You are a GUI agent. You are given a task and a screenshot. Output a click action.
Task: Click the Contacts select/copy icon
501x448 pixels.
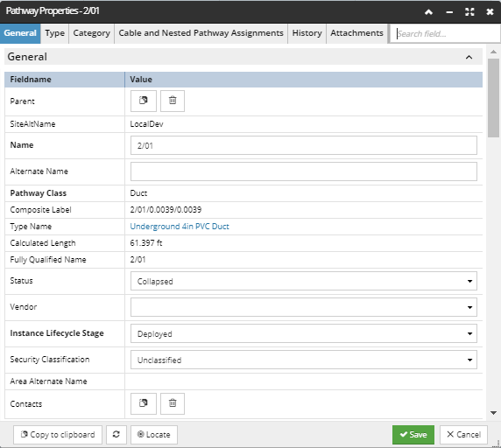[144, 403]
